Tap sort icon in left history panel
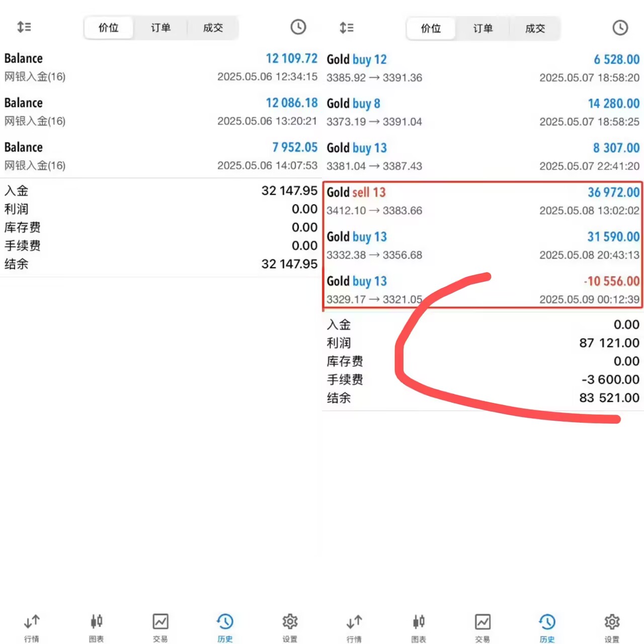This screenshot has width=644, height=644. 24,27
